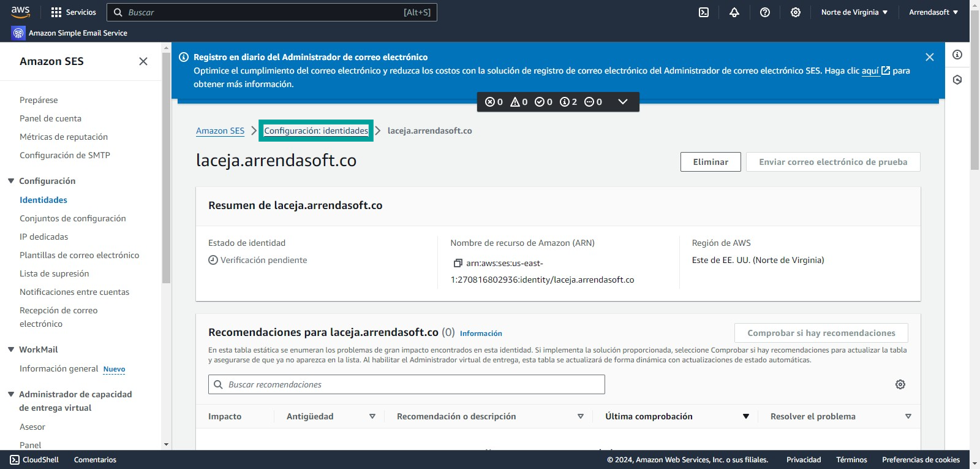Click the Eliminar button
980x469 pixels.
click(x=710, y=162)
